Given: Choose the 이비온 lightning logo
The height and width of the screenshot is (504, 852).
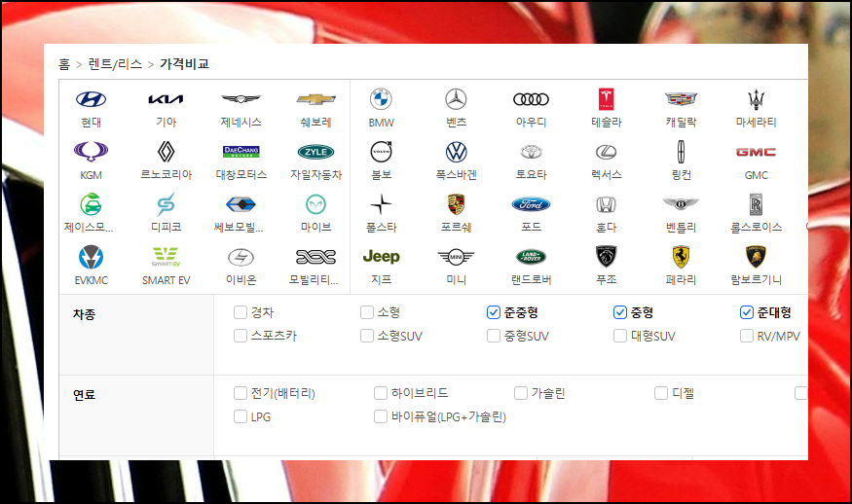Looking at the screenshot, I should [241, 257].
